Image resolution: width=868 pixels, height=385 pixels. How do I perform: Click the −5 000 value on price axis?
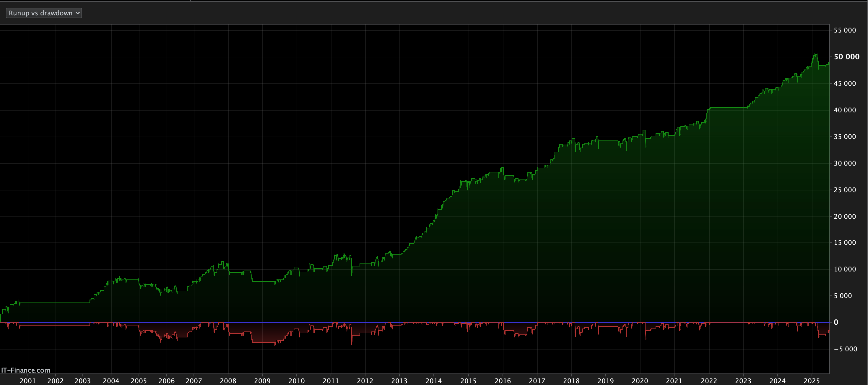[846, 349]
